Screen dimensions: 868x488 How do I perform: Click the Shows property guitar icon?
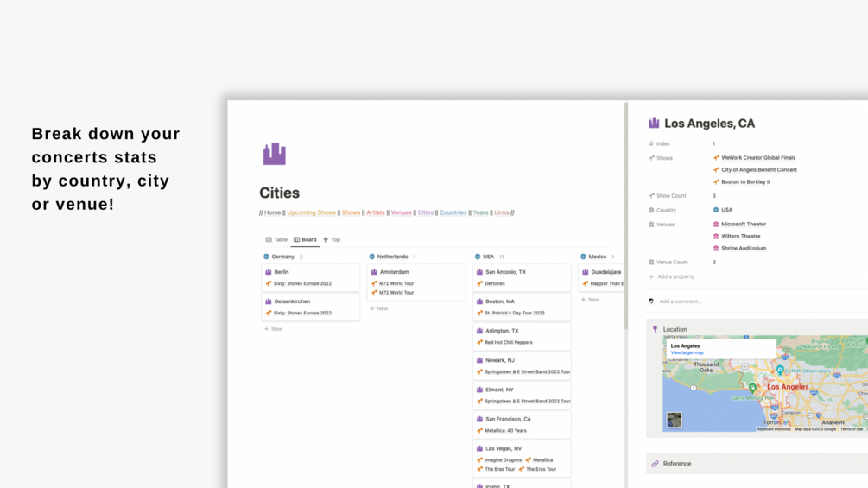[651, 158]
